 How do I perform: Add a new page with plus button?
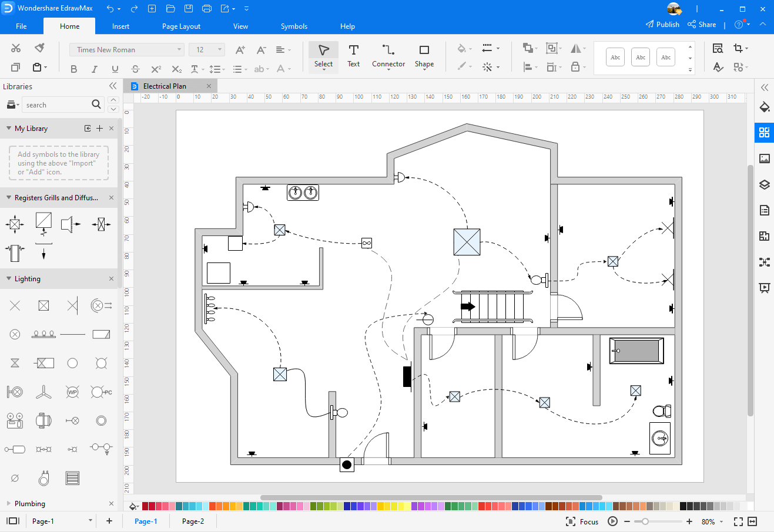coord(109,521)
